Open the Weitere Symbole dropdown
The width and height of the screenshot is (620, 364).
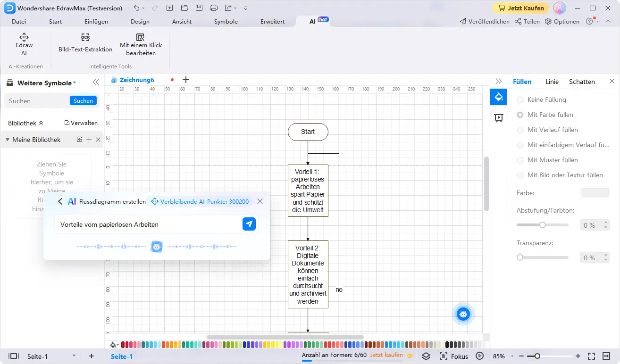74,83
